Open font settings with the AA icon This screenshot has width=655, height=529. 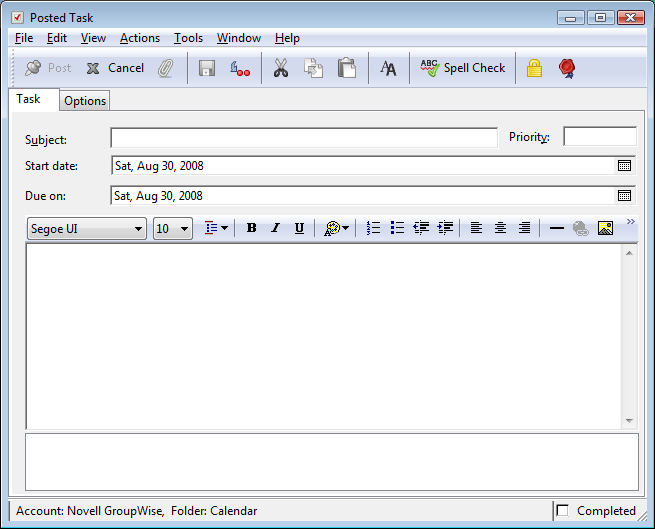tap(388, 68)
